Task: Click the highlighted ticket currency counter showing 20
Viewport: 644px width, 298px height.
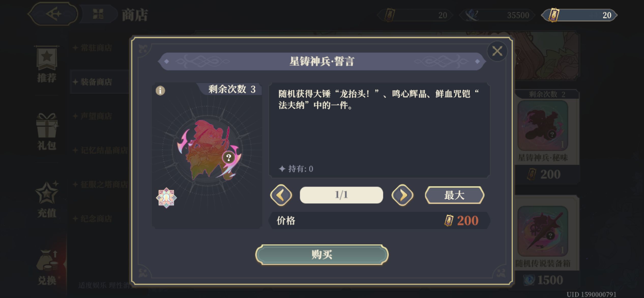Action: click(579, 15)
